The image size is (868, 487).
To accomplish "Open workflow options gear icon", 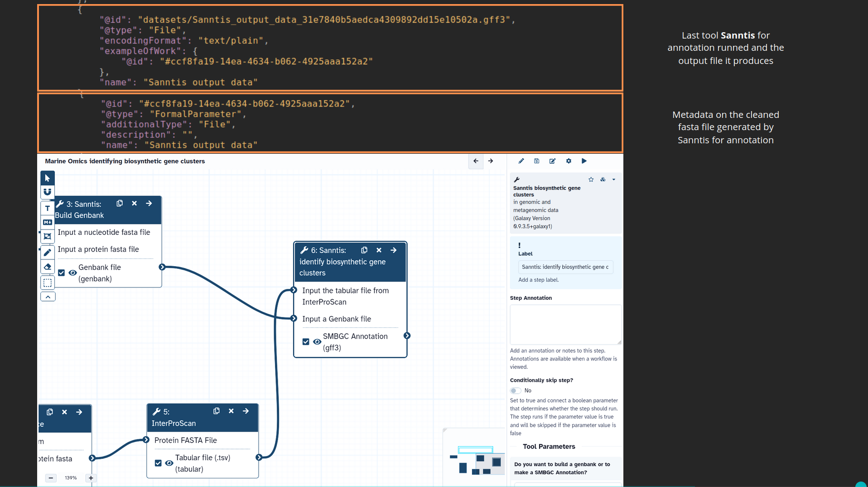I will [569, 161].
